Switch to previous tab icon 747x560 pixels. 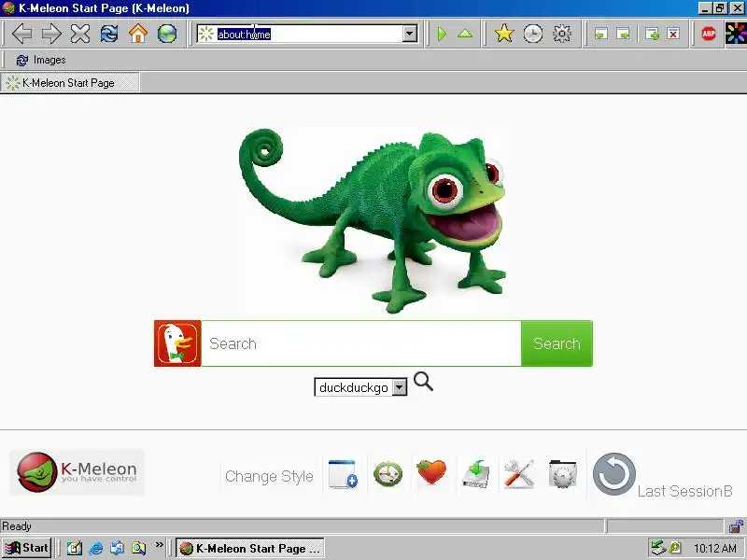[601, 34]
